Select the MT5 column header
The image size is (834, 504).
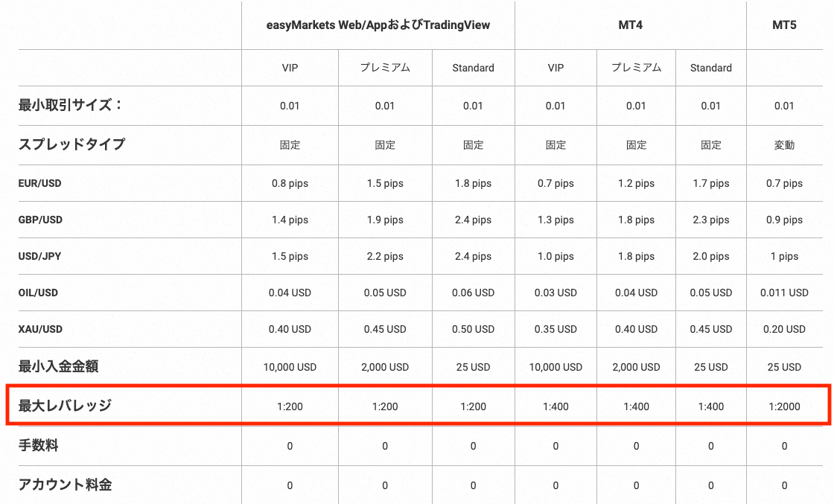point(784,25)
